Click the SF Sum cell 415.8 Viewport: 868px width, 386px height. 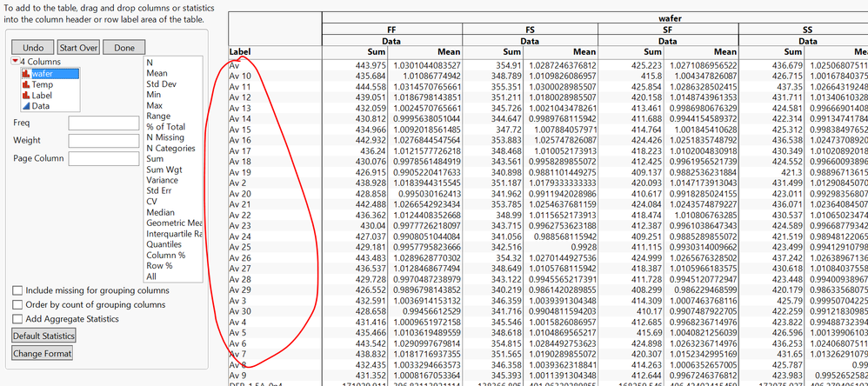tap(651, 76)
